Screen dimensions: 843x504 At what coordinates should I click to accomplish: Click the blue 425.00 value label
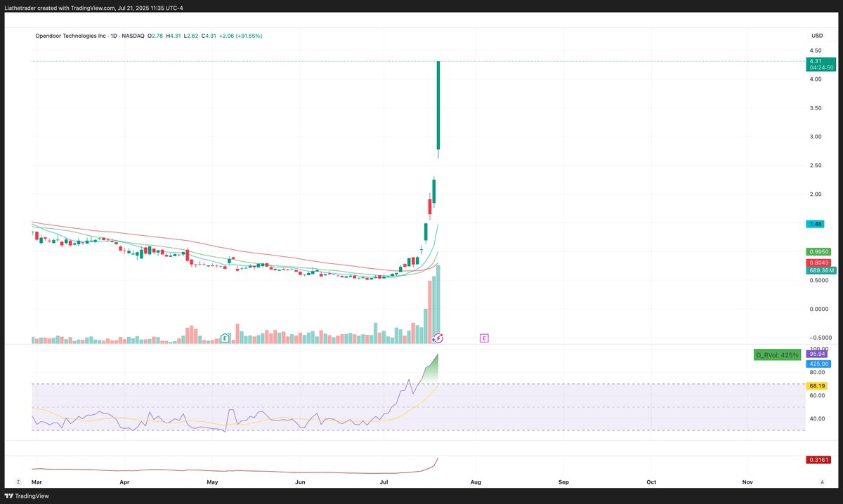(819, 364)
